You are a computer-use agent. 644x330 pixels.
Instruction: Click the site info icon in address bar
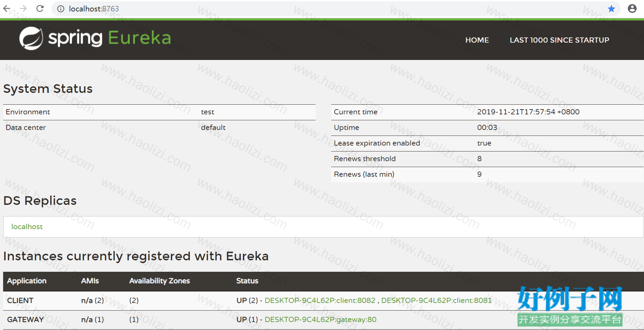(x=61, y=9)
